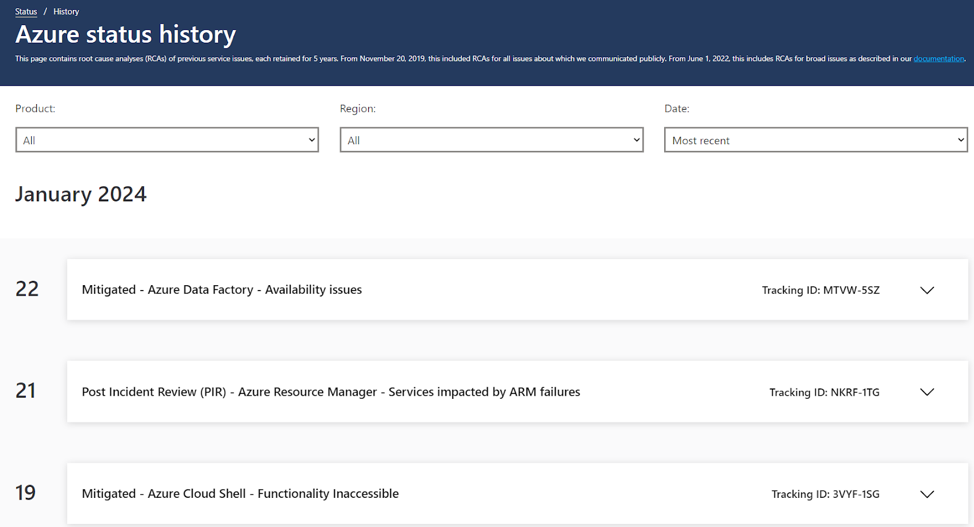Expand the Azure Cloud Shell incident chevron

[x=926, y=494]
